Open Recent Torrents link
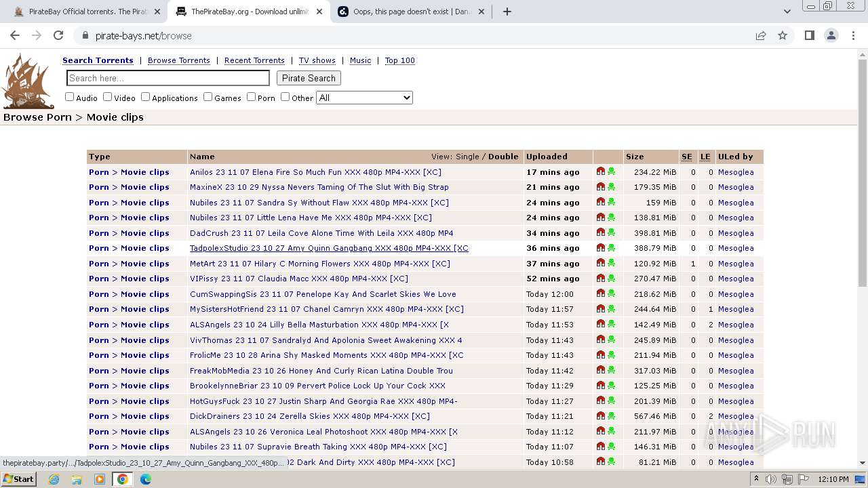 [x=254, y=60]
